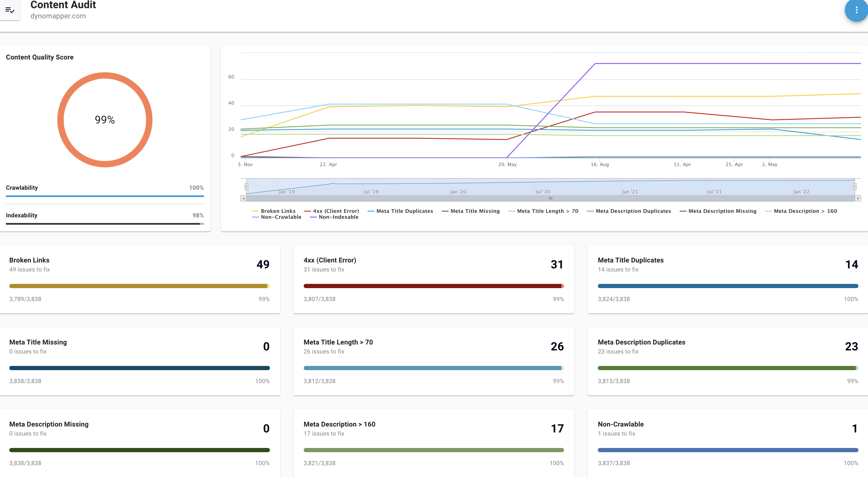
Task: Toggle Meta Description Duplicates legend entry
Action: [633, 211]
